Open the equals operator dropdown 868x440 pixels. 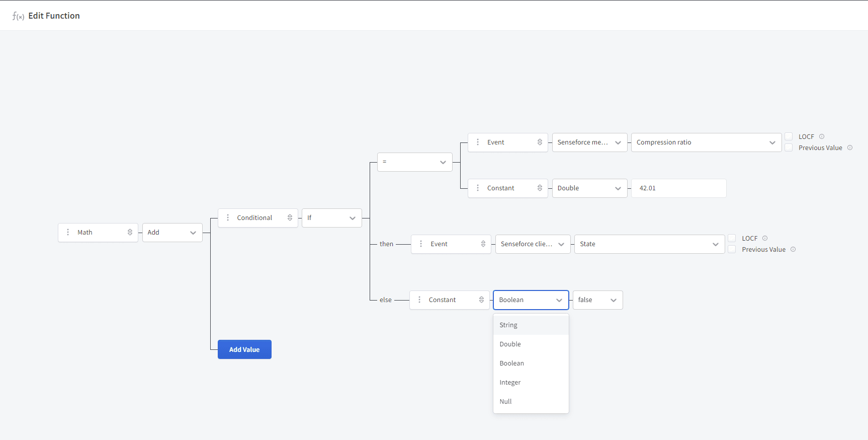pos(415,162)
